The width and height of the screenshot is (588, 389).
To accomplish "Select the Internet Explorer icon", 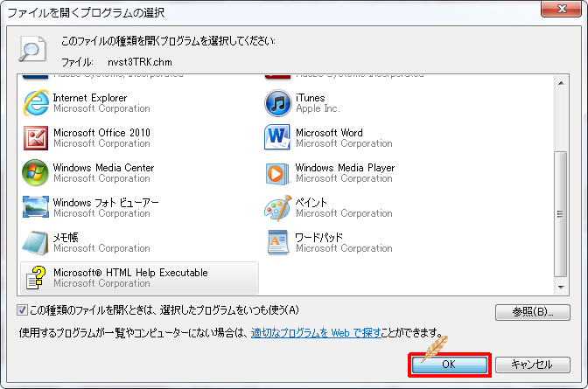I will (36, 102).
